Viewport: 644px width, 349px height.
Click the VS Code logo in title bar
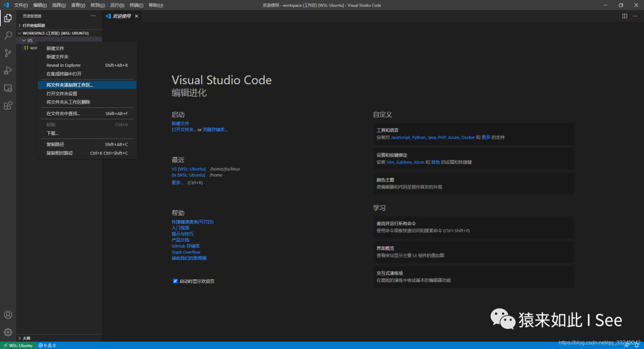[6, 5]
